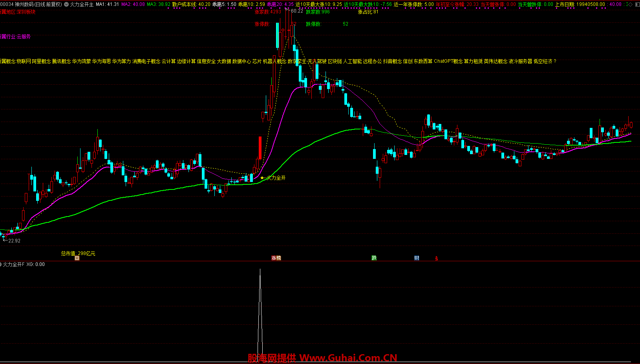Click the 总市值: 298亿元 label
The image size is (640, 364).
click(x=78, y=253)
